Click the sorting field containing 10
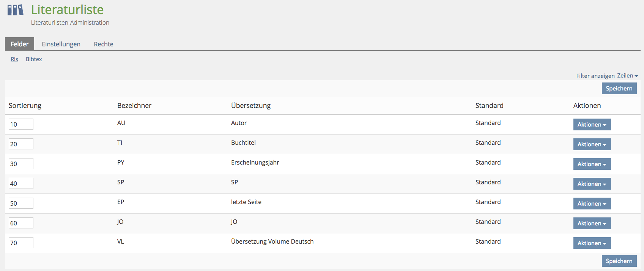 click(x=21, y=124)
